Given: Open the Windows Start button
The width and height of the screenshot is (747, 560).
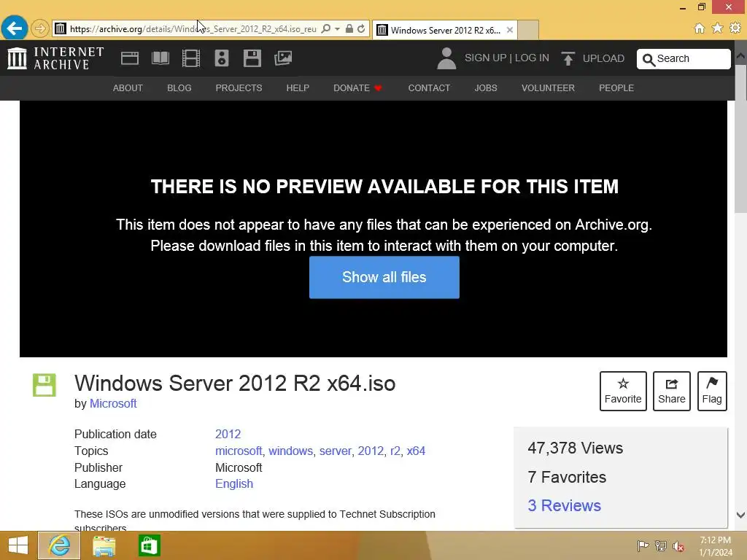Looking at the screenshot, I should point(18,545).
